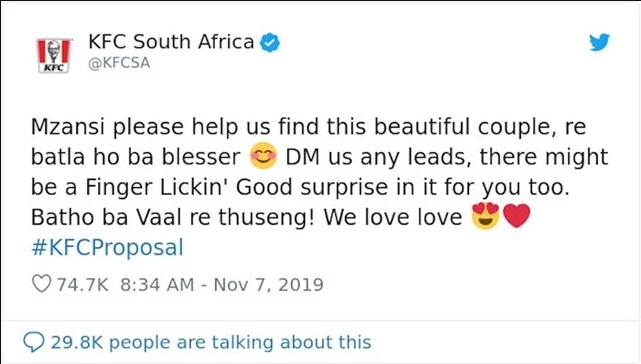
Task: Click the "batla ho ba blesser" text
Action: click(x=136, y=157)
